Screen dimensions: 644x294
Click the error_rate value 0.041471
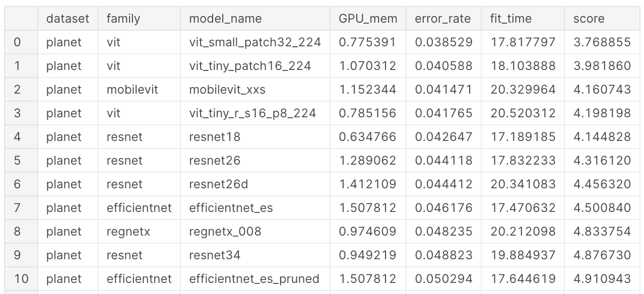coord(444,90)
